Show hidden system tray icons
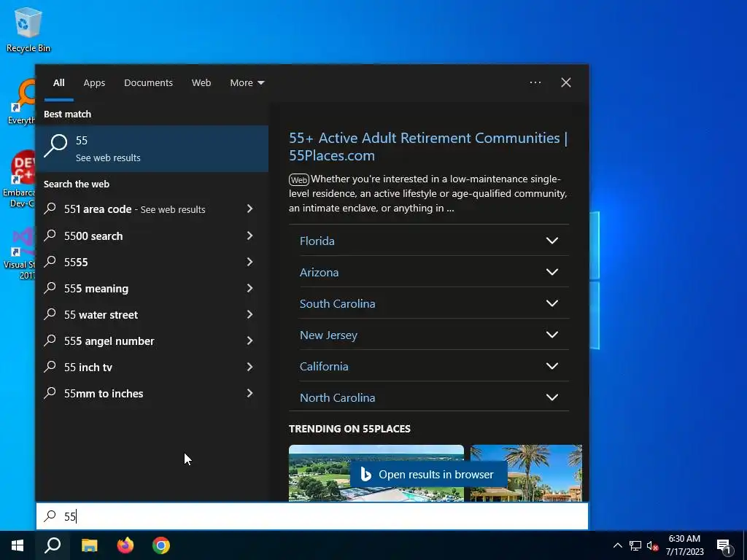The height and width of the screenshot is (560, 747). [617, 545]
